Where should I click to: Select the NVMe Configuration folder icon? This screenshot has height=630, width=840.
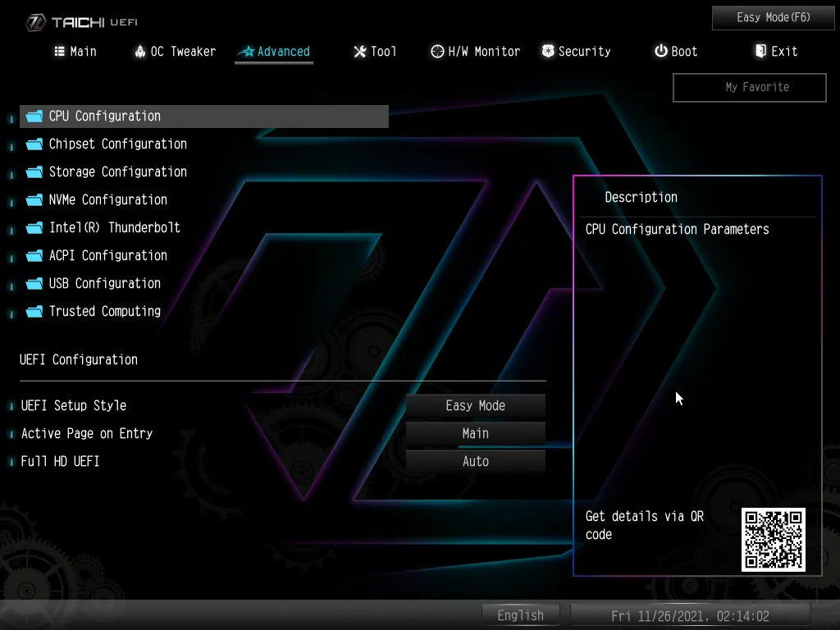[x=34, y=200]
